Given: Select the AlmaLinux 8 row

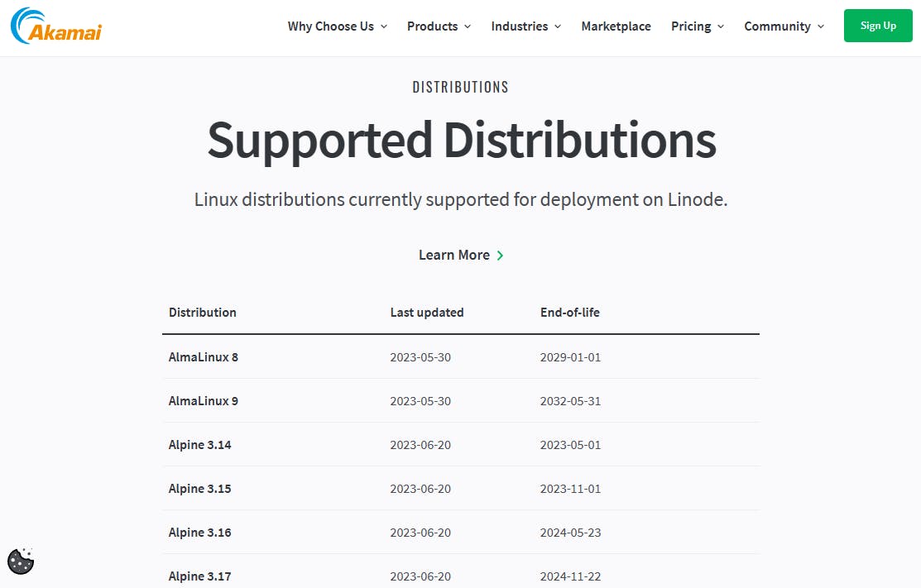Looking at the screenshot, I should coord(204,357).
